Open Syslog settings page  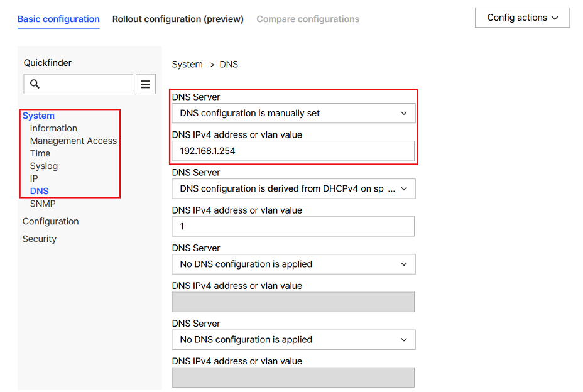click(x=44, y=166)
